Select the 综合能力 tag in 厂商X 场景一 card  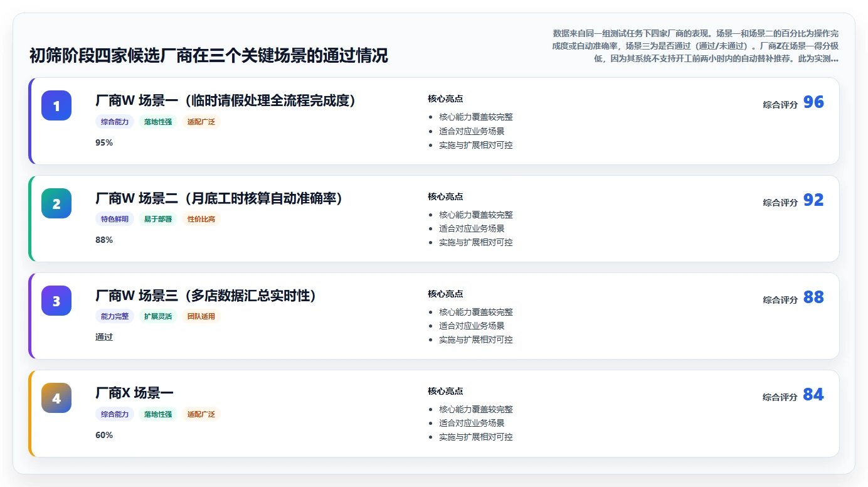tap(115, 414)
